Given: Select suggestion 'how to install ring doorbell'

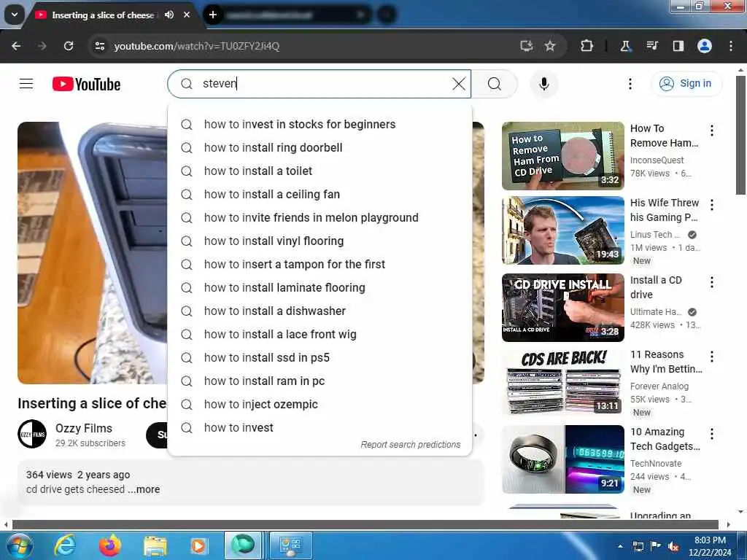Looking at the screenshot, I should point(320,147).
